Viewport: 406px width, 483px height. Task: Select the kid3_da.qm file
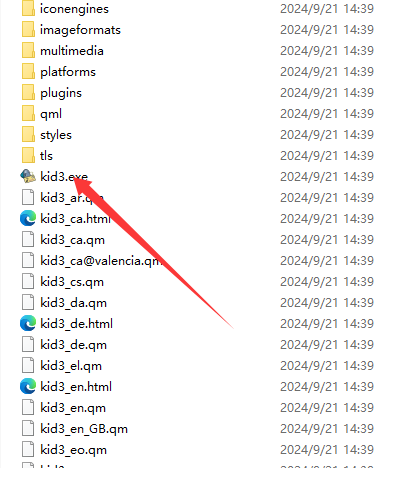pos(73,303)
